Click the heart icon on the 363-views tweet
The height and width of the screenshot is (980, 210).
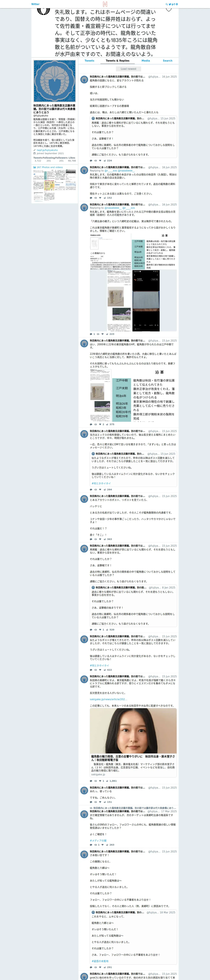100,539
